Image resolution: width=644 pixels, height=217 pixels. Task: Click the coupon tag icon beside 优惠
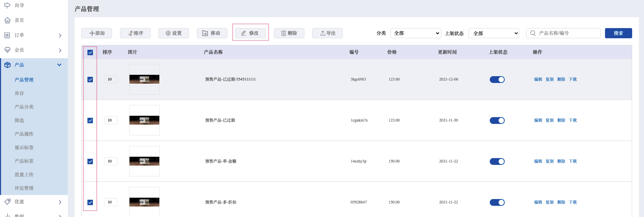[x=7, y=202]
